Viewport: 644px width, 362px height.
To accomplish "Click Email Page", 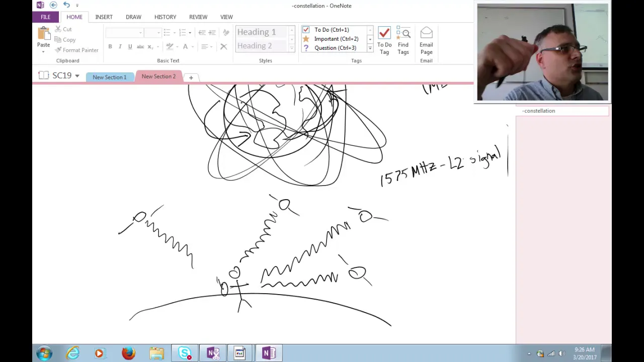I will point(426,41).
